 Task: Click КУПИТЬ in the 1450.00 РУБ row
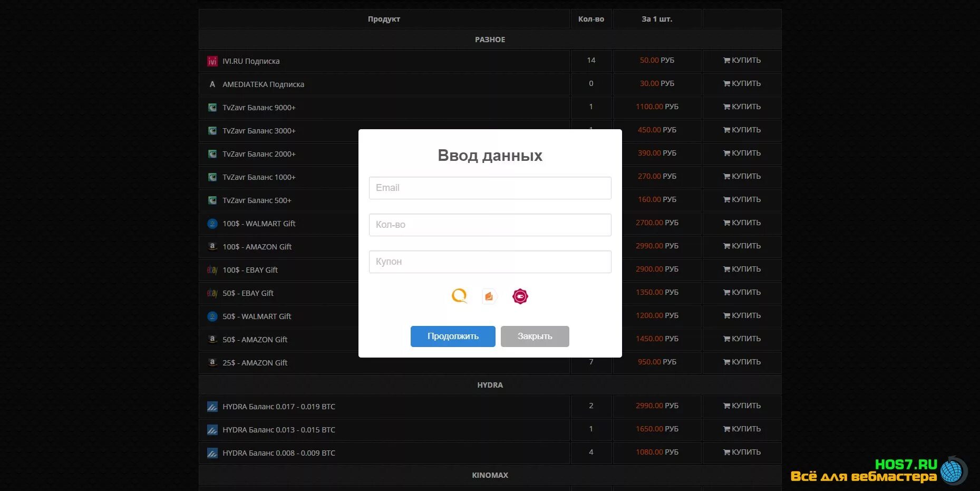click(742, 339)
